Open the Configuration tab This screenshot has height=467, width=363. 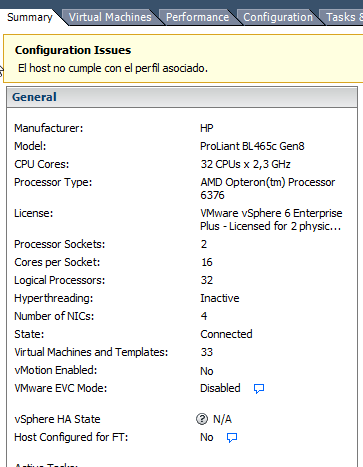278,17
